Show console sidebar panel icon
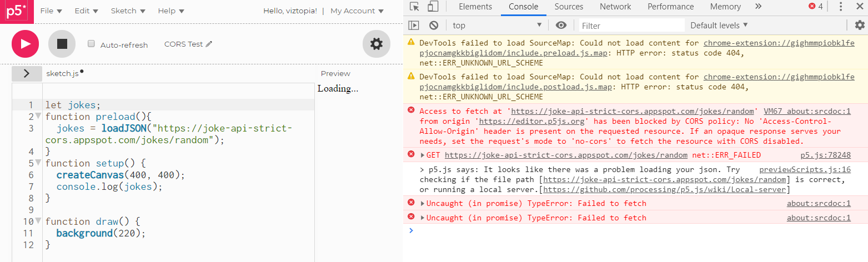The width and height of the screenshot is (868, 262). point(413,25)
